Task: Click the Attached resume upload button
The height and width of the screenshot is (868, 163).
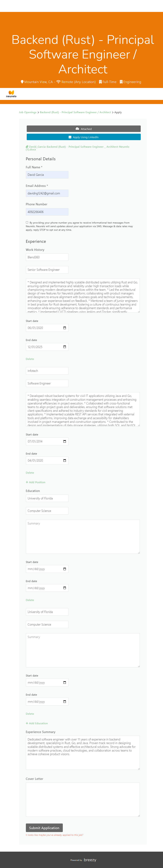Action: coord(83,129)
